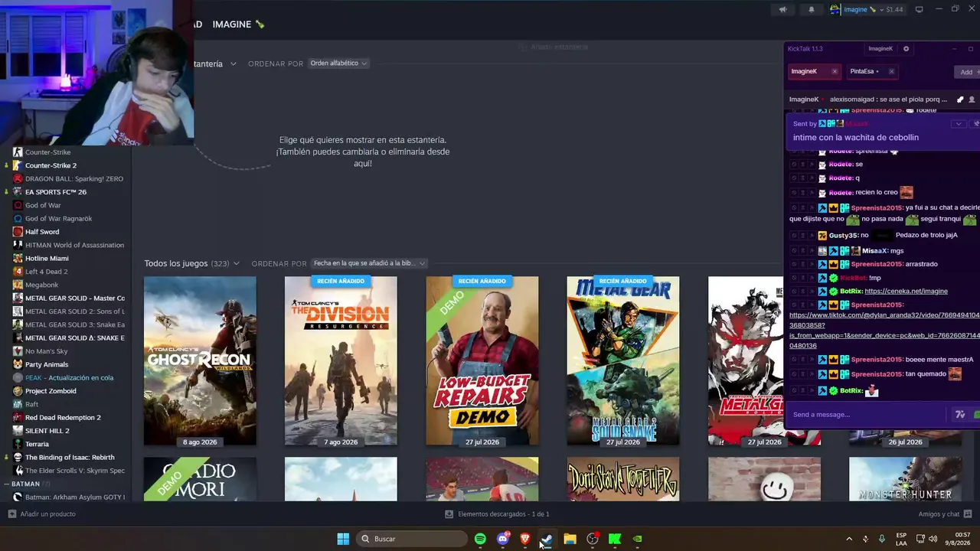Image resolution: width=980 pixels, height=551 pixels.
Task: Open Monster Hunter game cover
Action: 905,479
